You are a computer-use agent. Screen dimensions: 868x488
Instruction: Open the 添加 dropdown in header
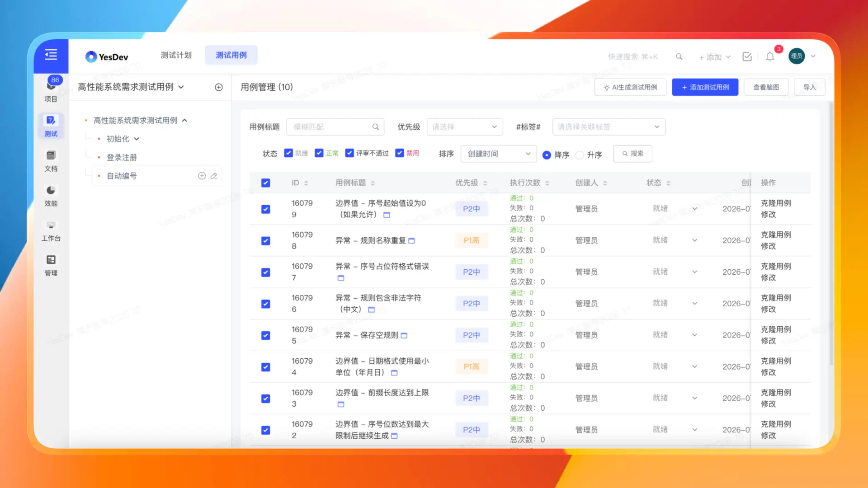pyautogui.click(x=715, y=57)
